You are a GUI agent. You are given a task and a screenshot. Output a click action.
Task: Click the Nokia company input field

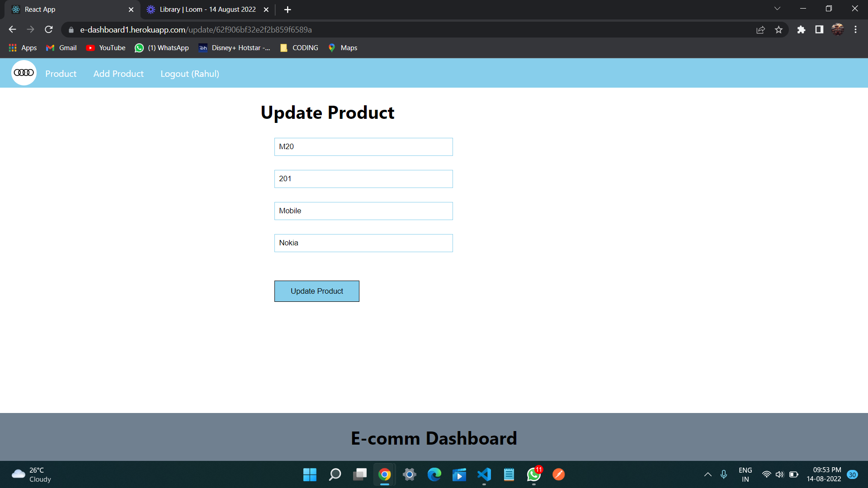tap(363, 243)
